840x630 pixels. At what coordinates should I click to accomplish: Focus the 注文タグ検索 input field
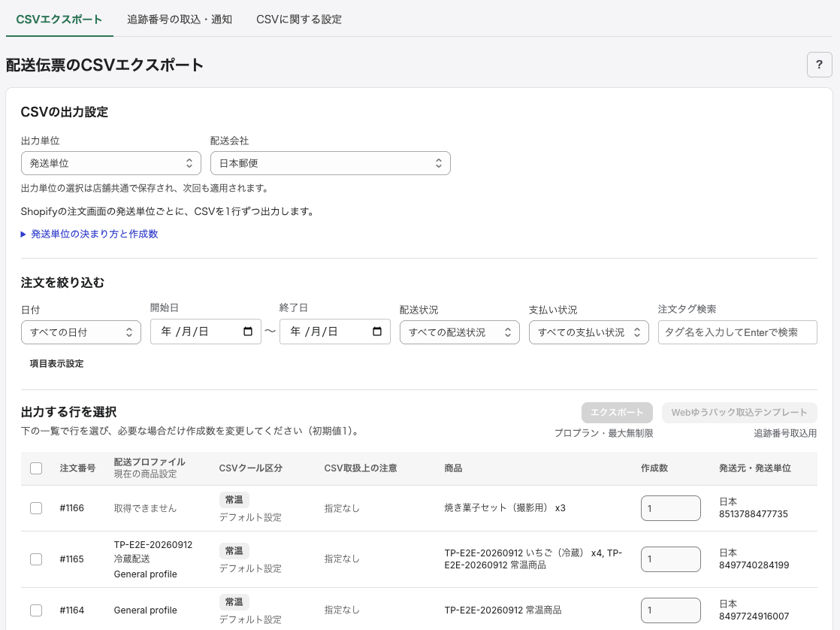[737, 332]
